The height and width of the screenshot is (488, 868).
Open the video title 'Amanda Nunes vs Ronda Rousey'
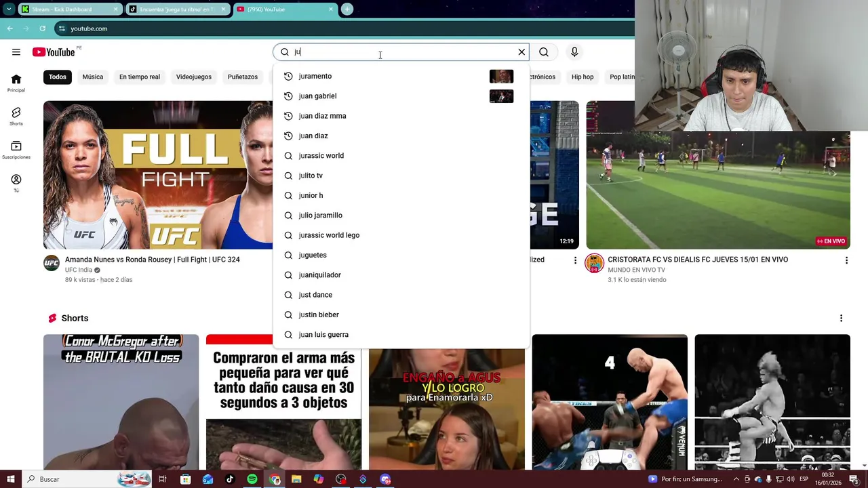153,260
